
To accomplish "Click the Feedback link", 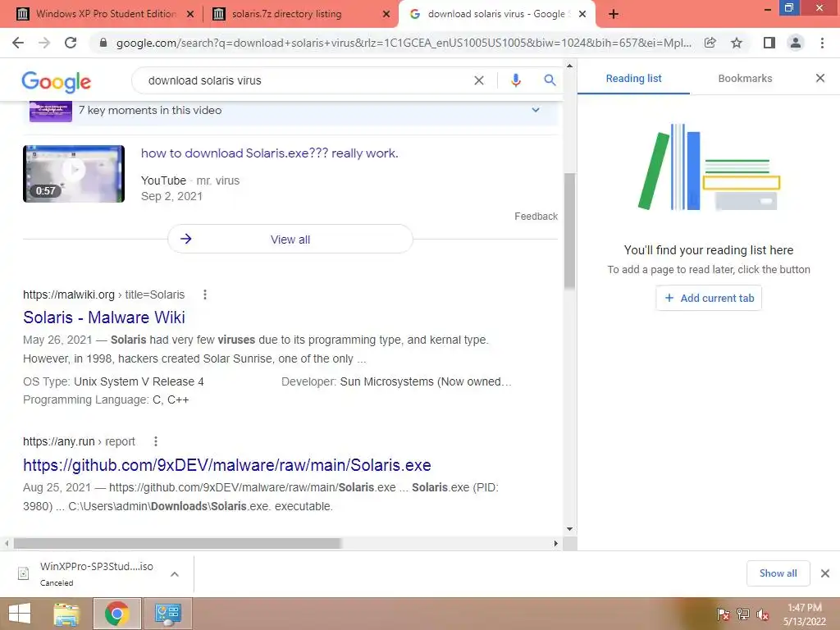I will [536, 217].
